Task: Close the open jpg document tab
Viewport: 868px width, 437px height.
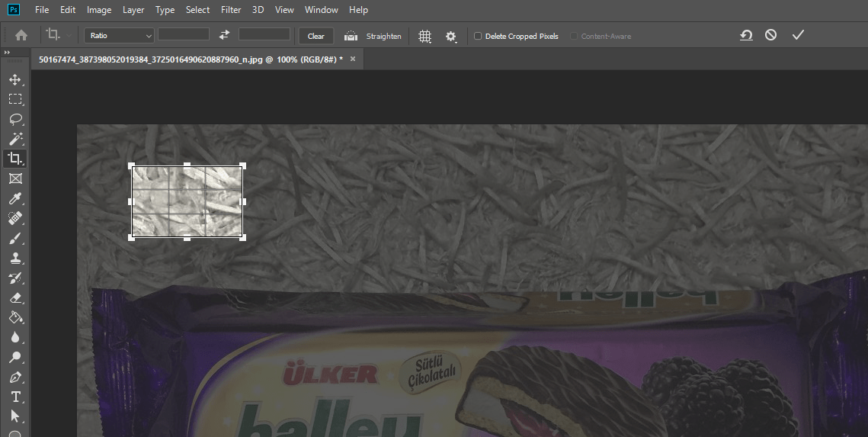Action: click(353, 59)
